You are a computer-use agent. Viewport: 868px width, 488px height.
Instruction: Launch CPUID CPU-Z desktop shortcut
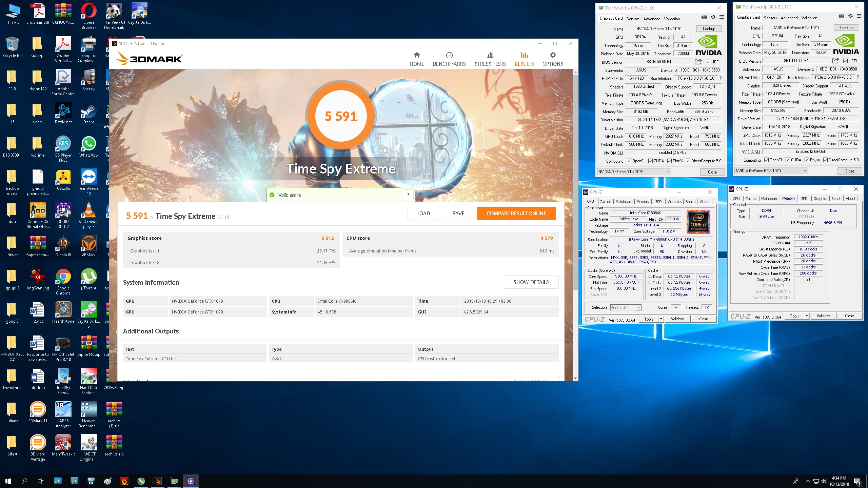tap(63, 216)
